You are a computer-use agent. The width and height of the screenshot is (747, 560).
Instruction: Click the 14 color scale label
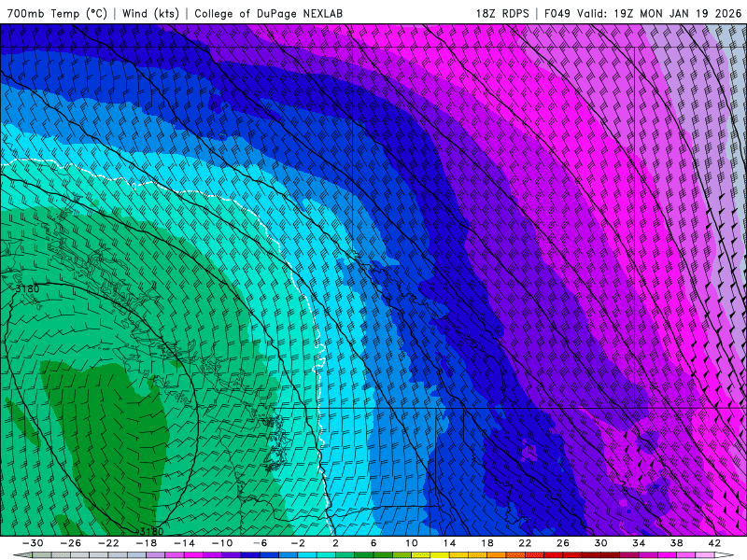pyautogui.click(x=449, y=543)
